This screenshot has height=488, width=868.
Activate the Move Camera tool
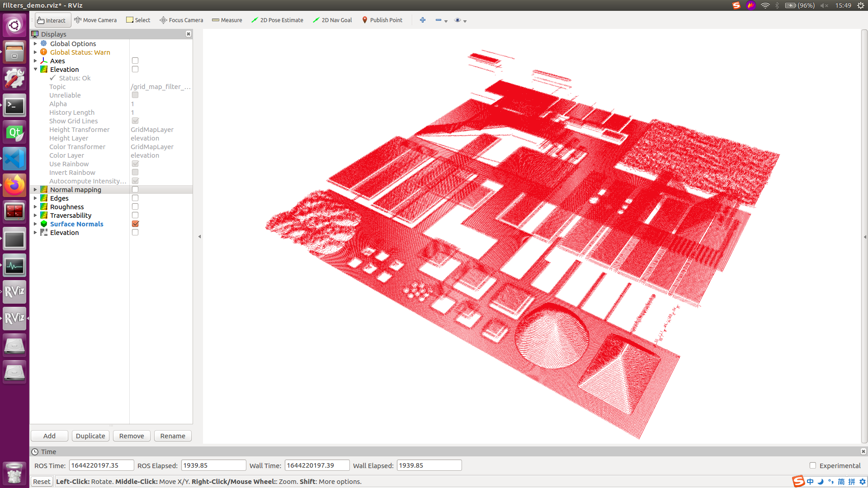[x=95, y=20]
